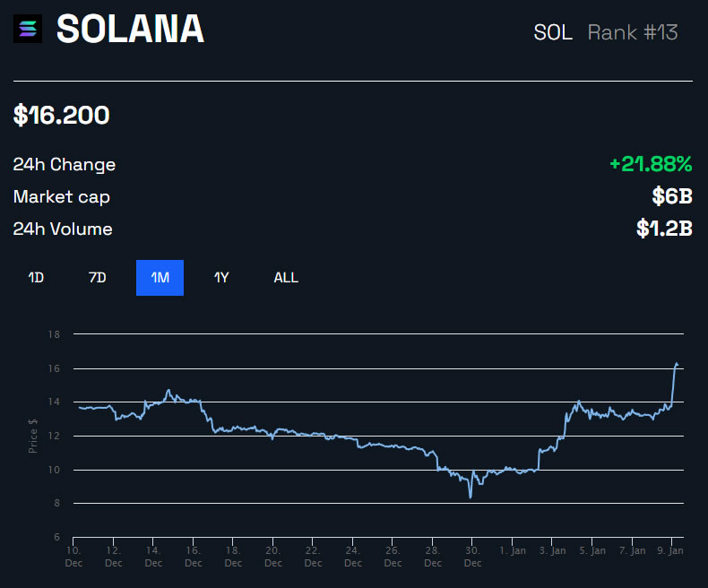Click the chart's lowest dip near 30 Dec
Viewport: 708px width, 588px height.
point(471,497)
